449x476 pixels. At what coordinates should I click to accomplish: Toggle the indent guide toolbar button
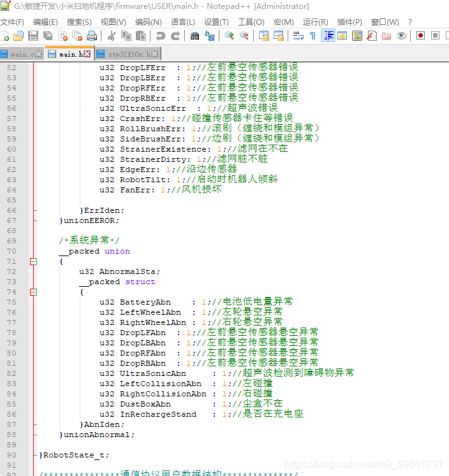(328, 36)
